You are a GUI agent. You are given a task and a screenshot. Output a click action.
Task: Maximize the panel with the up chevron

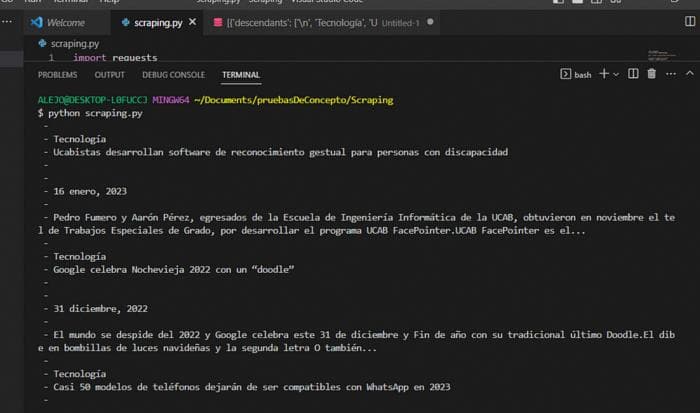click(x=690, y=74)
